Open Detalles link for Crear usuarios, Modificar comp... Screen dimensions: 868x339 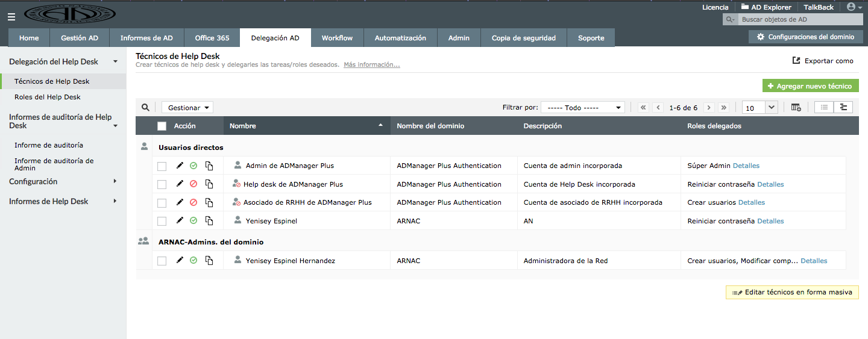point(814,261)
